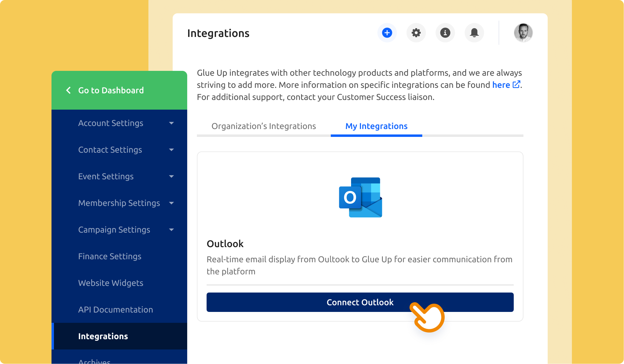Click the back chevron beside Go to Dashboard
Screen dimensions: 624x364
click(x=68, y=90)
